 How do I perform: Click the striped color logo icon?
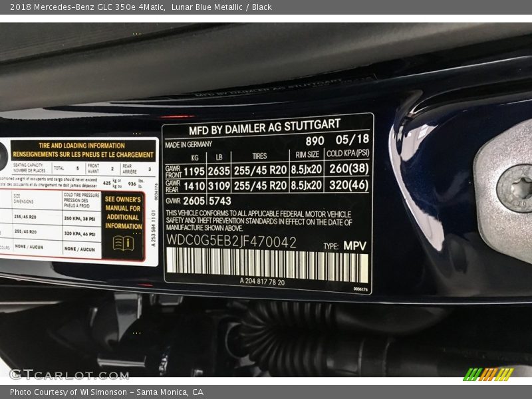(x=488, y=374)
